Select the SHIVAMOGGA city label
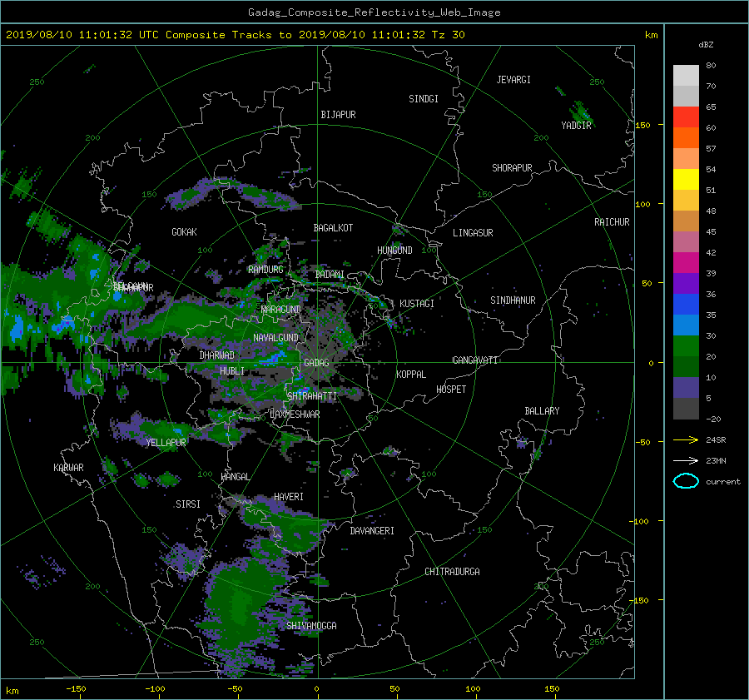749x700 pixels. pos(311,626)
